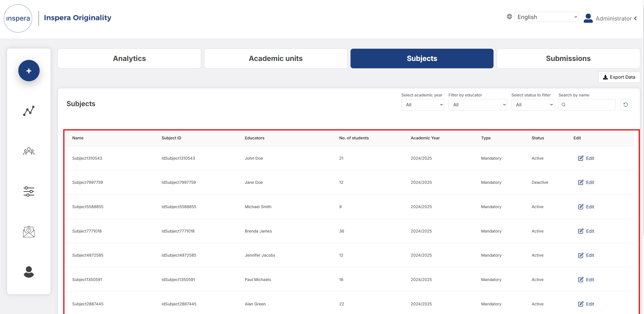
Task: Click the Name column header
Action: 78,138
